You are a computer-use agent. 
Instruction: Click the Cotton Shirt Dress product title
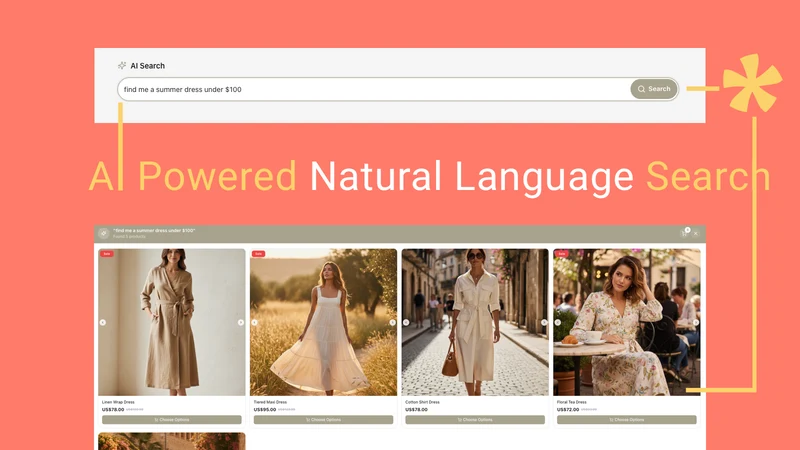click(422, 402)
